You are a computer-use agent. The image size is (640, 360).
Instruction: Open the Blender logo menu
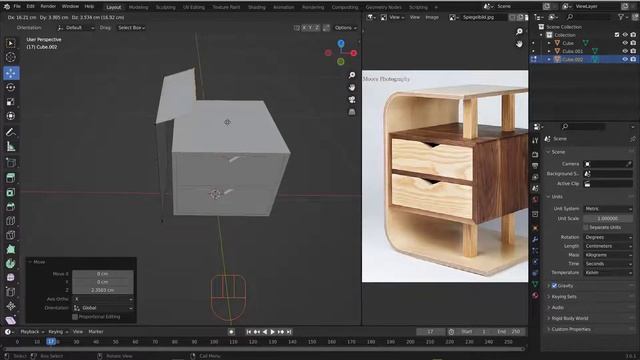pyautogui.click(x=7, y=7)
